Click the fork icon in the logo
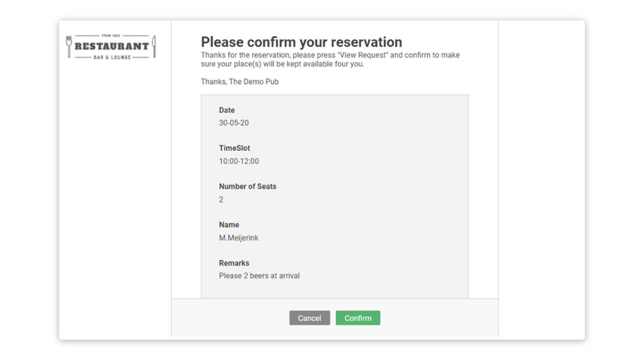 tap(69, 47)
